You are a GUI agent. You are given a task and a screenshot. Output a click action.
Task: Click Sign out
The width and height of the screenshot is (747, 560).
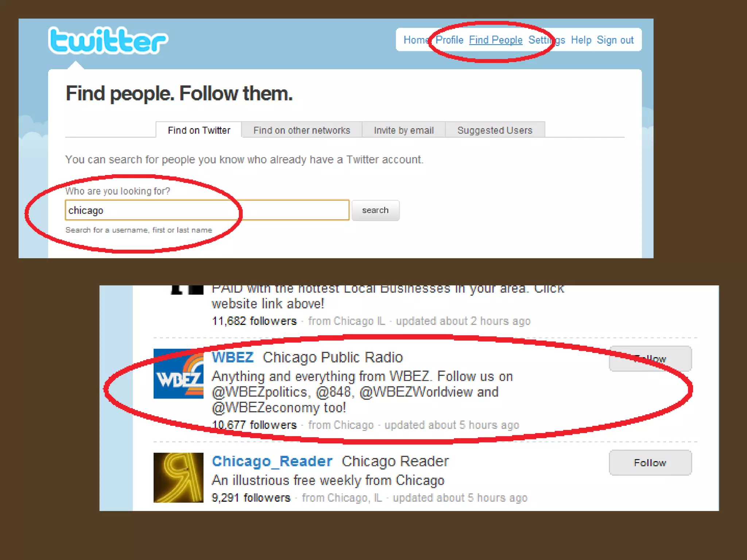point(615,40)
